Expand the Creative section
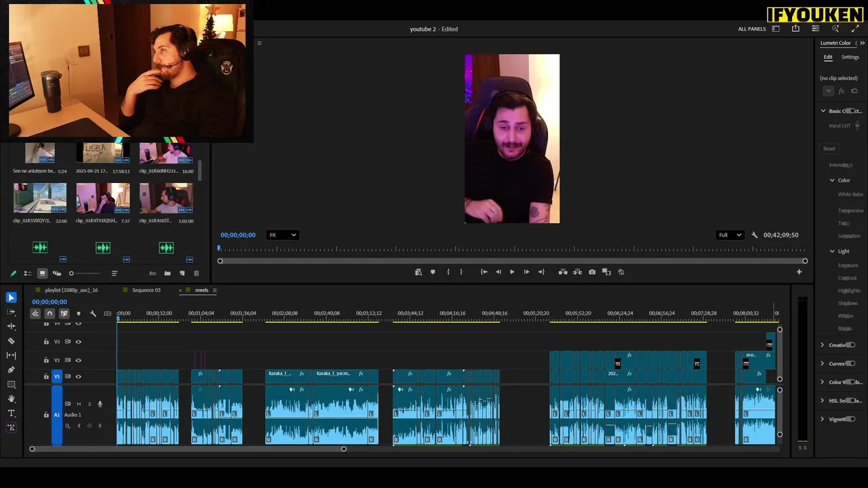 click(x=823, y=346)
